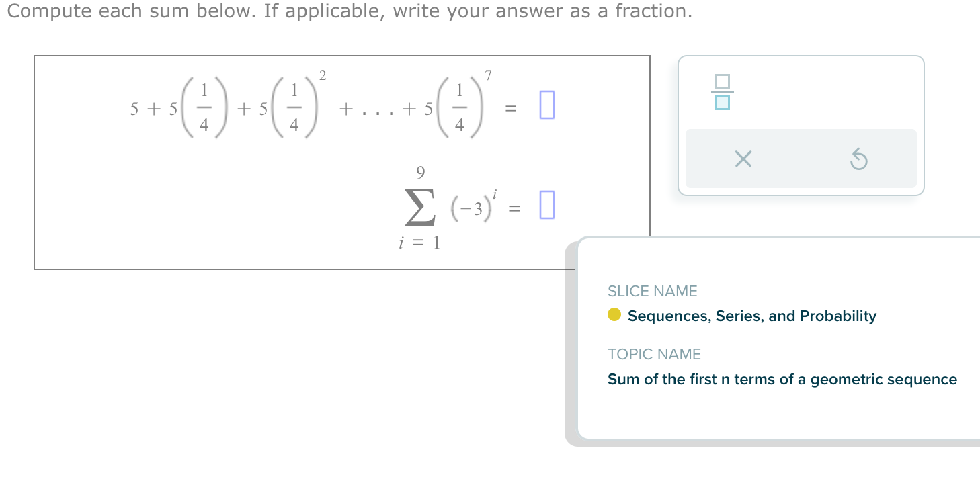Click the answer box for the geometric series
Viewport: 980px width, 485px height.
coord(546,105)
